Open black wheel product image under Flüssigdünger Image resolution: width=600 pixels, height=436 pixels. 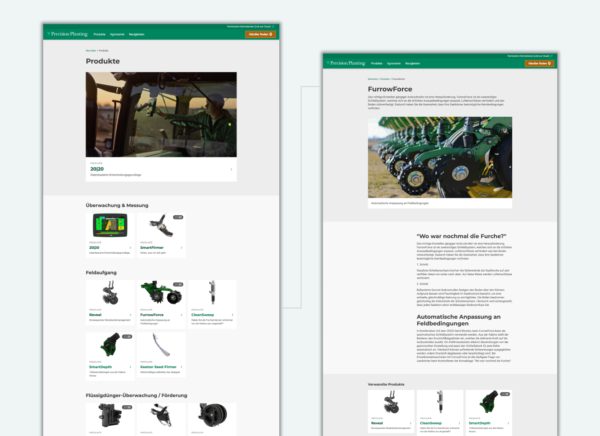point(212,415)
